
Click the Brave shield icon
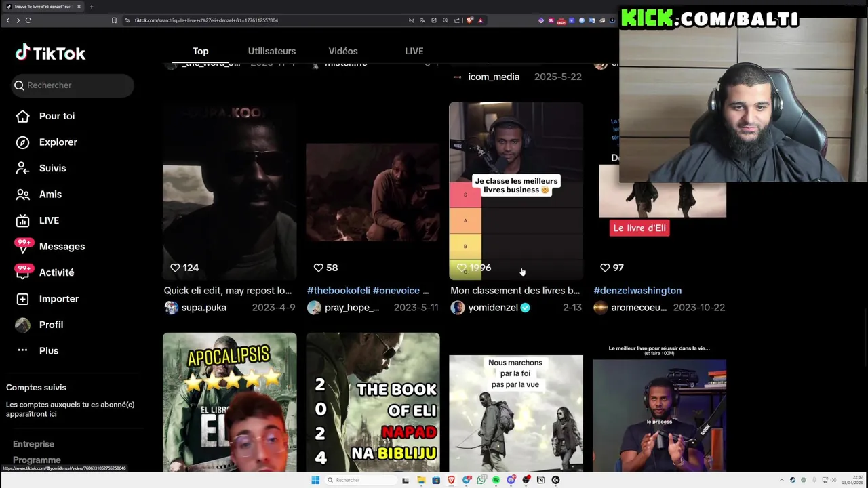tap(469, 20)
